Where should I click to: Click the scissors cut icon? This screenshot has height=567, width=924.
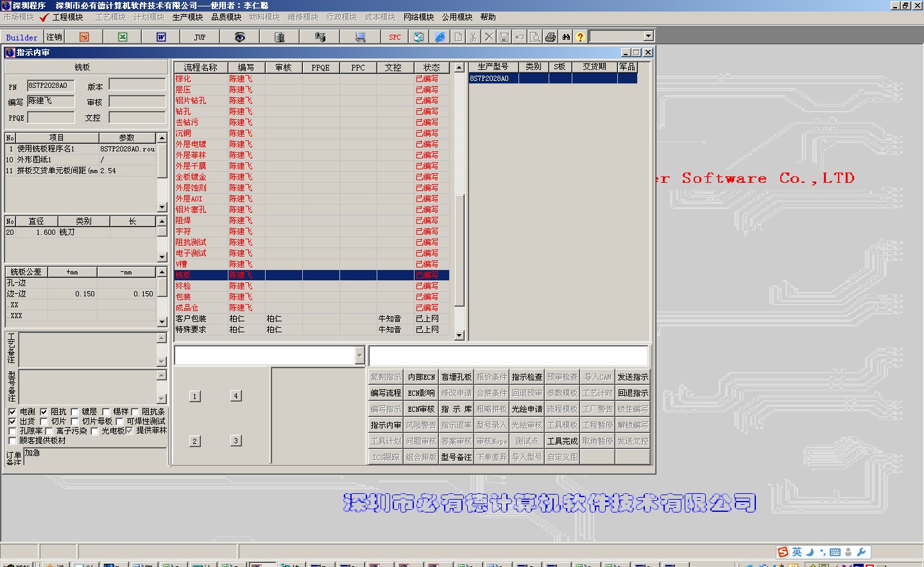pyautogui.click(x=474, y=37)
